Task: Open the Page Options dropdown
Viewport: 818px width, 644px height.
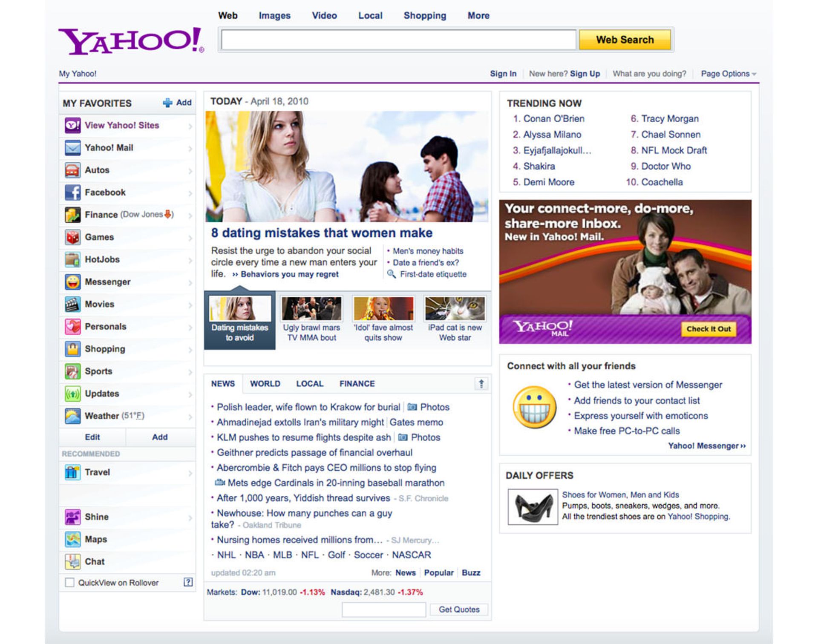Action: pos(729,74)
